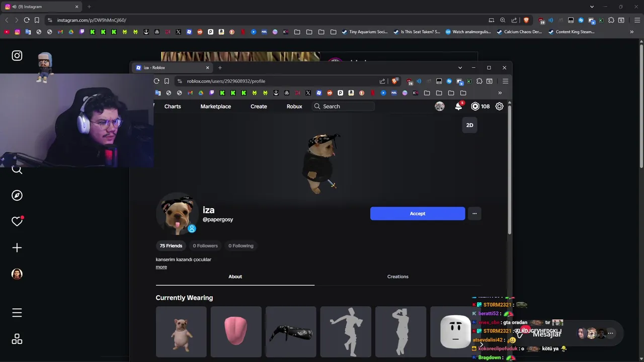The height and width of the screenshot is (362, 644).
Task: Expand tab search chevron in Instagram window
Action: click(592, 7)
